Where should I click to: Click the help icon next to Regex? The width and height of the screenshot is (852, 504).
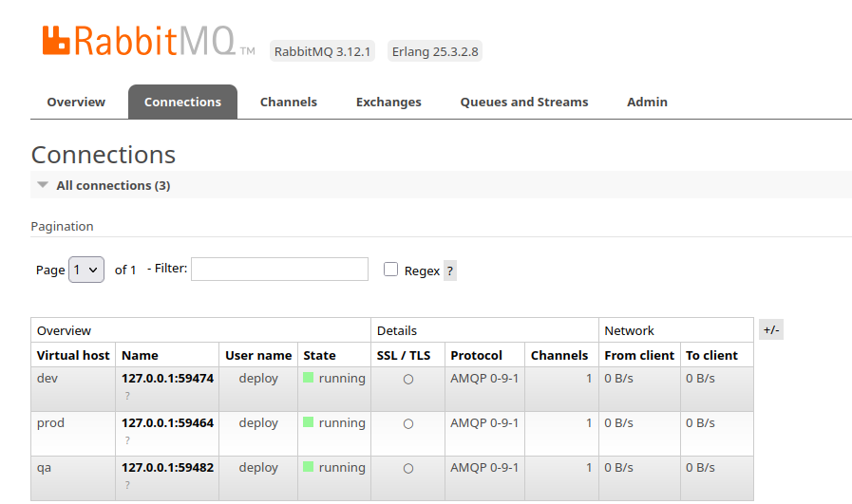pos(449,271)
